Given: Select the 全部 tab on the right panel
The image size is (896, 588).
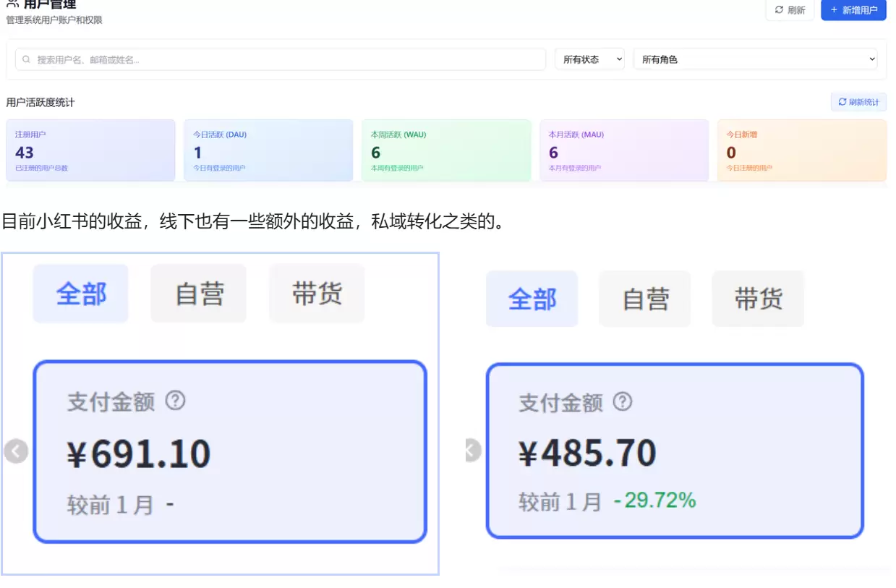Looking at the screenshot, I should (x=532, y=299).
